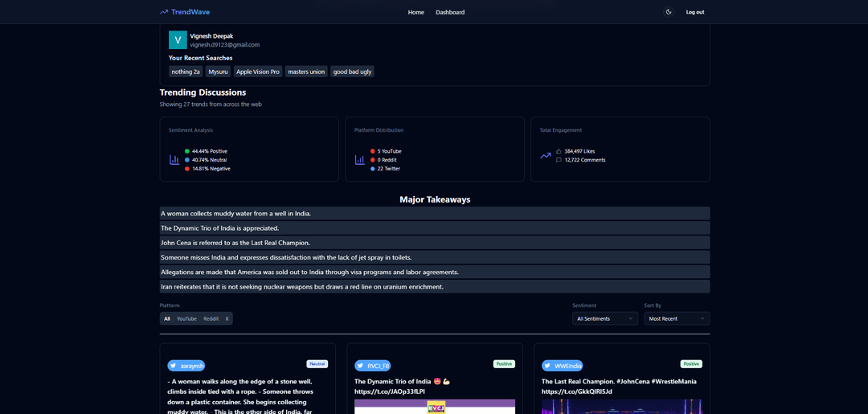
Task: Click Positive badge on WWEIndia card
Action: pos(691,364)
